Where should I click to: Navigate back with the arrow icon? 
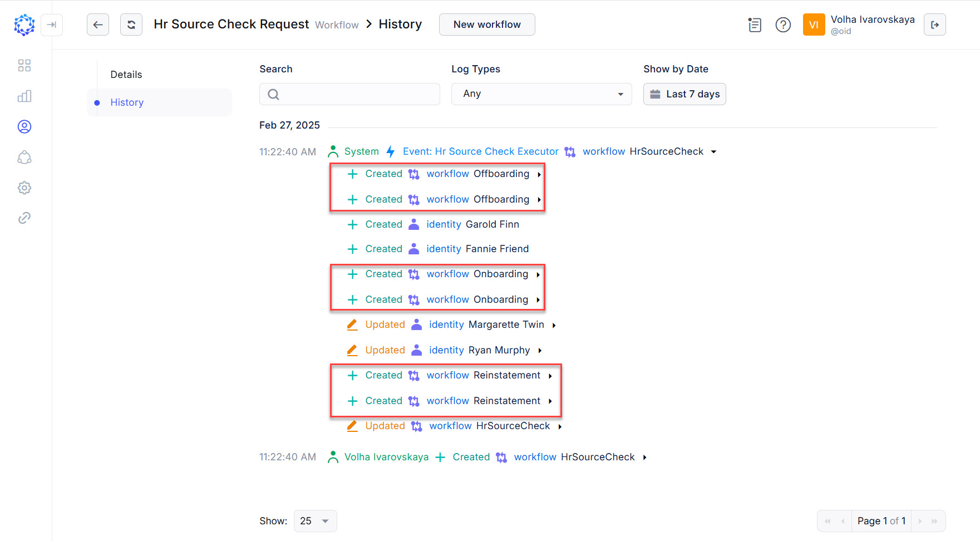(97, 24)
